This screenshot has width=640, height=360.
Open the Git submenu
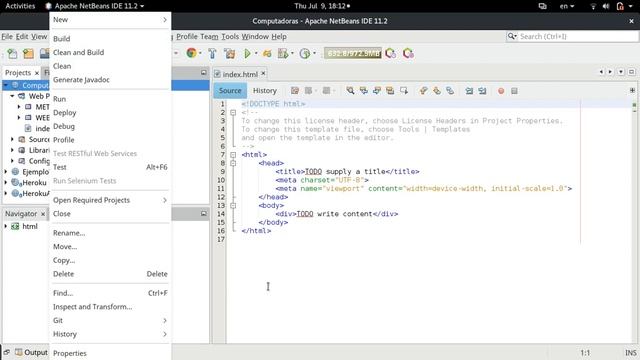[110, 320]
